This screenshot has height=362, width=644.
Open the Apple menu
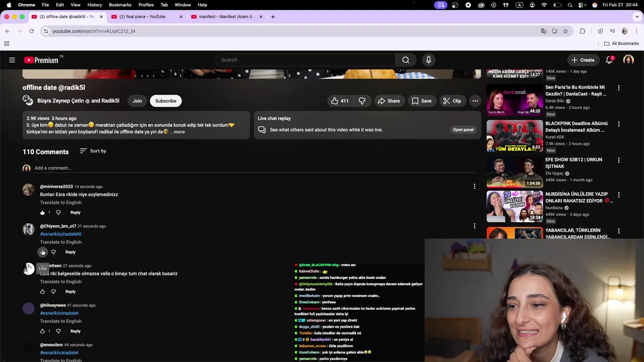(9, 5)
